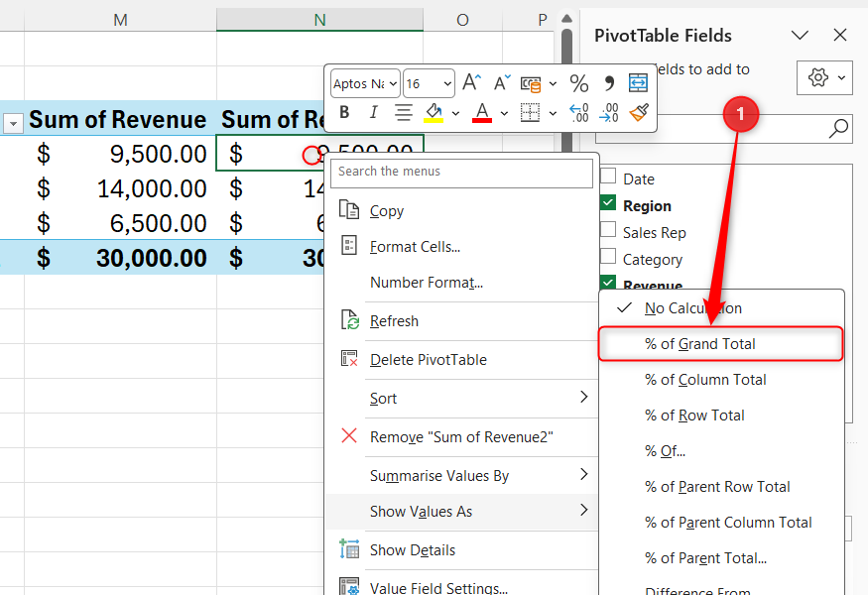Open the font size dropdown showing 16
Image resolution: width=868 pixels, height=595 pixels.
[447, 83]
